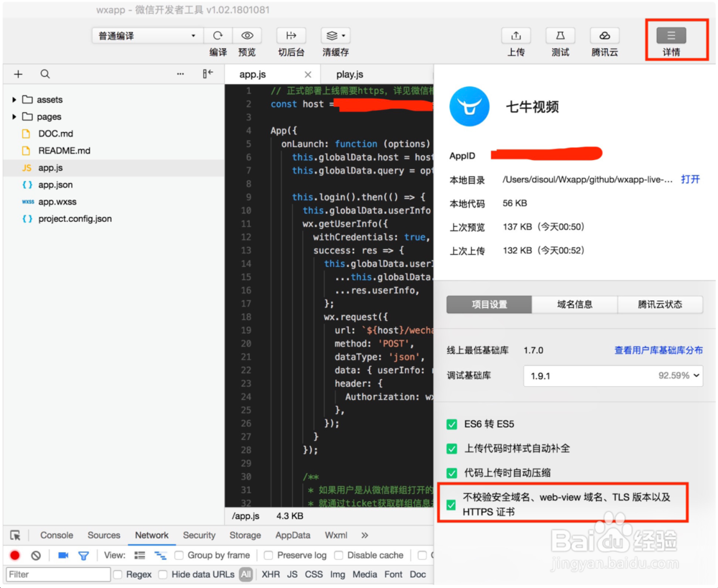This screenshot has width=718, height=588.
Task: Open the details (详情) menu icon
Action: (671, 35)
